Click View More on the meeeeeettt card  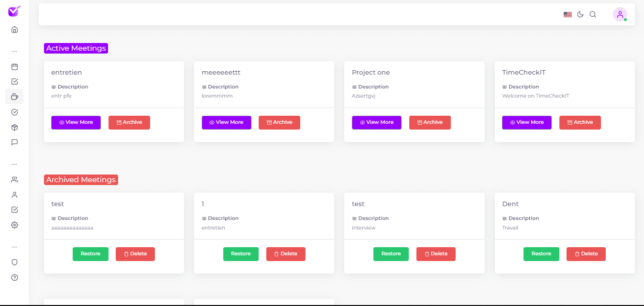[226, 122]
